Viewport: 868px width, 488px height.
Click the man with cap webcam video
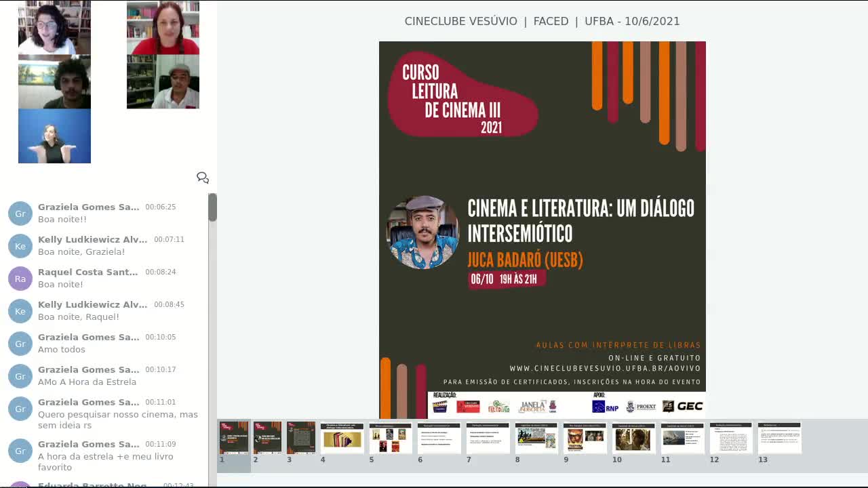[163, 82]
